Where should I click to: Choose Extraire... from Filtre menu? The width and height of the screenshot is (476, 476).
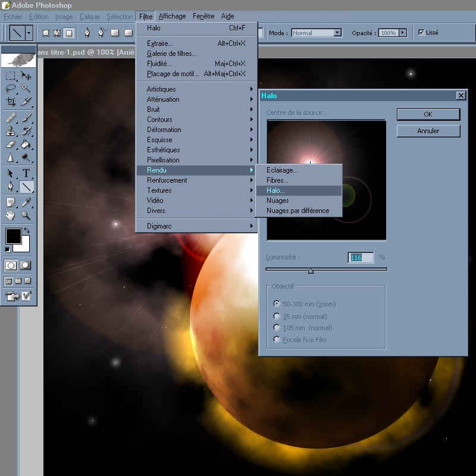pos(196,43)
